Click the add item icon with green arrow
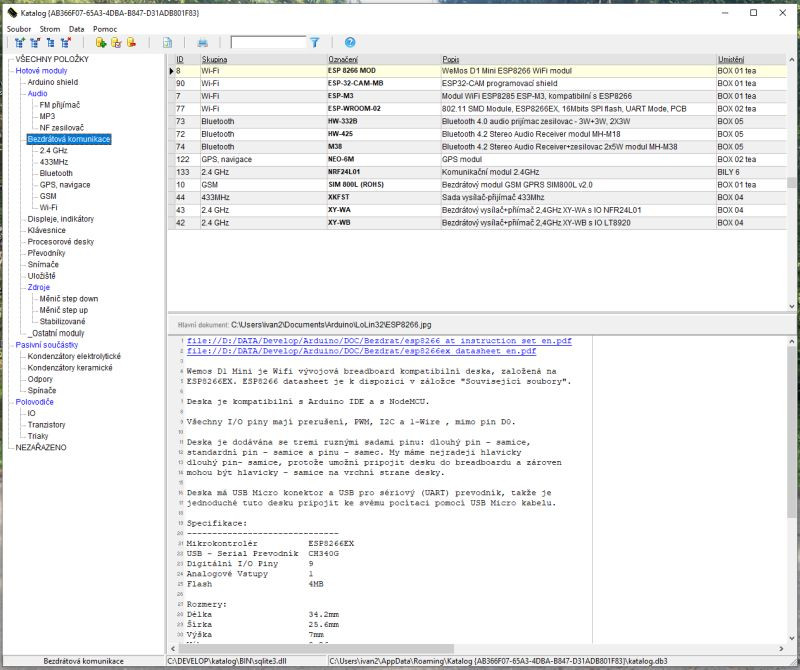800x670 pixels. pyautogui.click(x=101, y=43)
